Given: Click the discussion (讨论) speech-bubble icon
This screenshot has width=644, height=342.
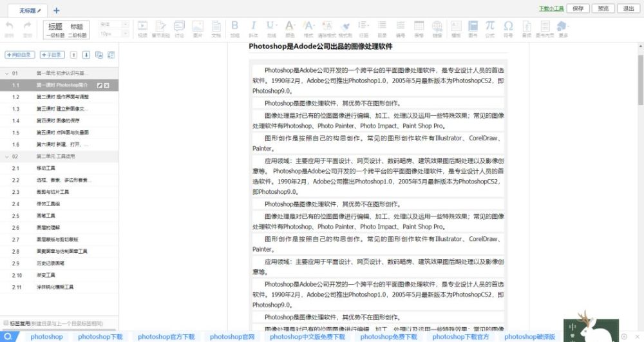Looking at the screenshot, I should [180, 26].
